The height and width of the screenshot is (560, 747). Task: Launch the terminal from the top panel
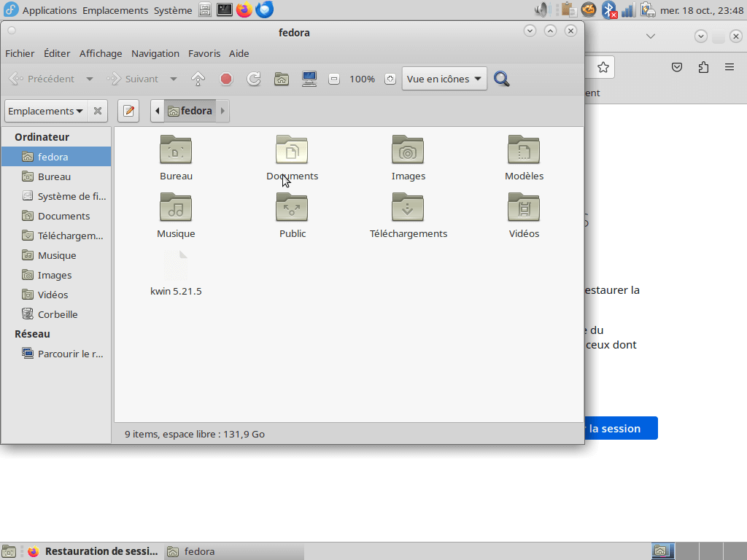pyautogui.click(x=225, y=9)
